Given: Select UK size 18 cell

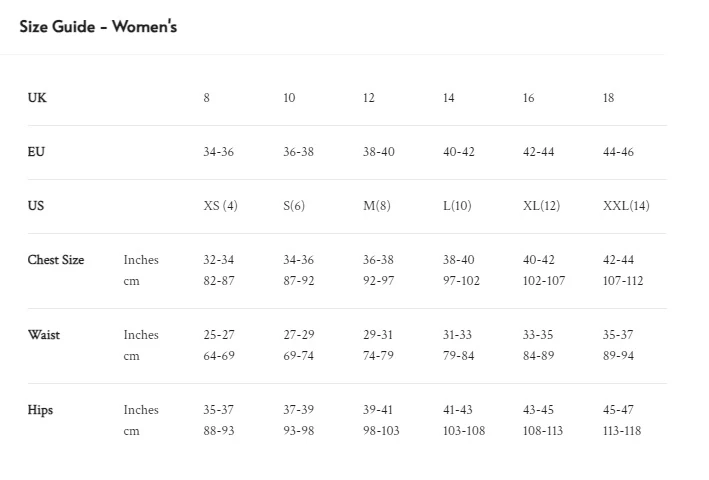Looking at the screenshot, I should coord(608,98).
